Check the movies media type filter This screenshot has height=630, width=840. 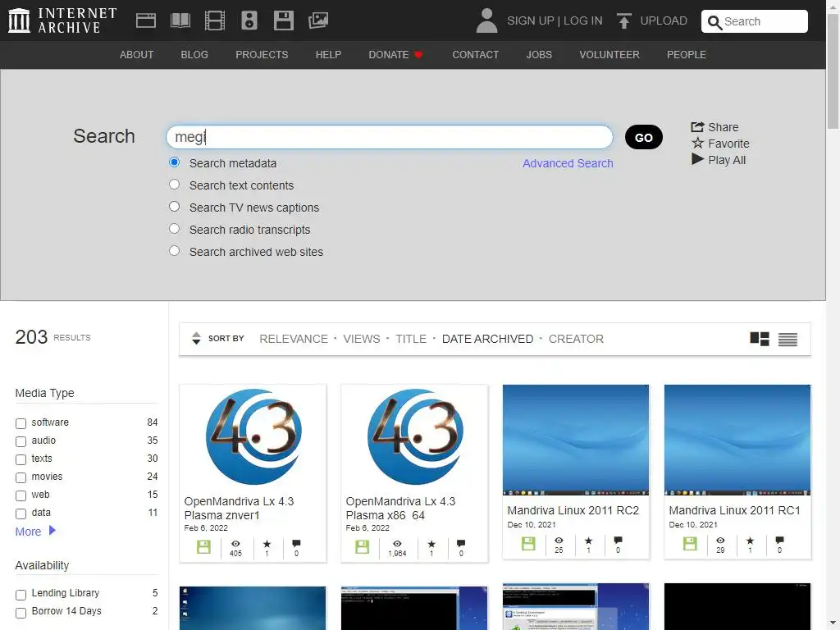pos(21,478)
